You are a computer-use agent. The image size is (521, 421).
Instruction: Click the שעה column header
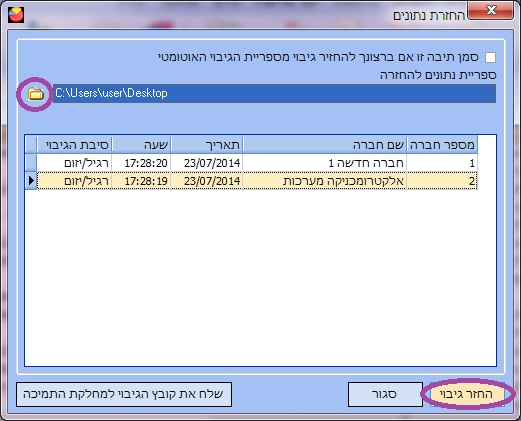(141, 145)
